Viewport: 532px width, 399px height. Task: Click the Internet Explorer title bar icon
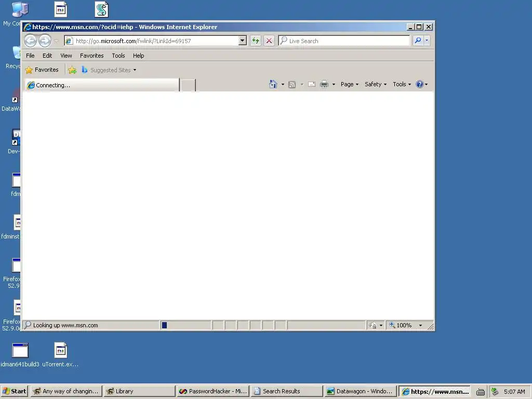28,27
